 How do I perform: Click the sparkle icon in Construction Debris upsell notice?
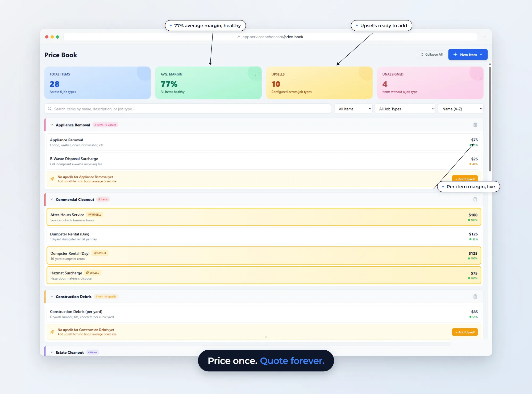[52, 332]
